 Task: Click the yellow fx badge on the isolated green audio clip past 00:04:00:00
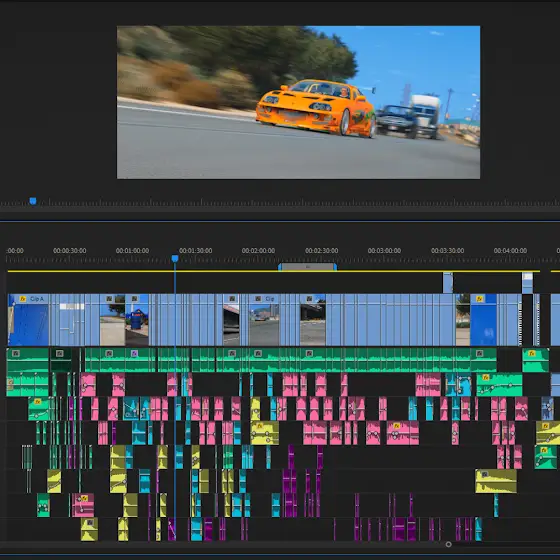[x=531, y=353]
